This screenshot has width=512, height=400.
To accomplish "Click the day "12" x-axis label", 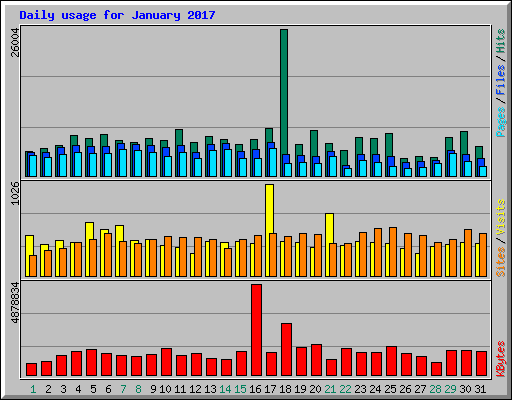I will click(x=195, y=389).
